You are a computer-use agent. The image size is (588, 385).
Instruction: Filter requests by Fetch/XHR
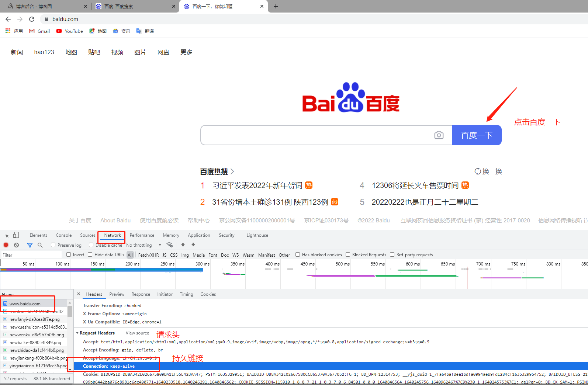(148, 255)
